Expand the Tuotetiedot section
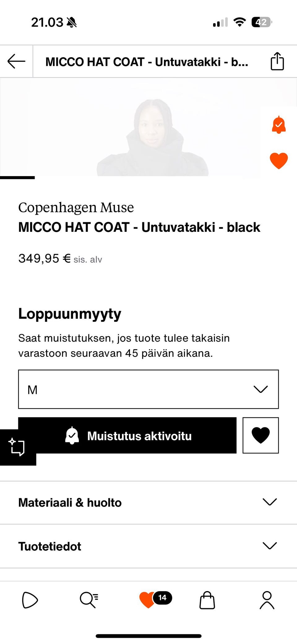This screenshot has height=644, width=297. click(148, 546)
